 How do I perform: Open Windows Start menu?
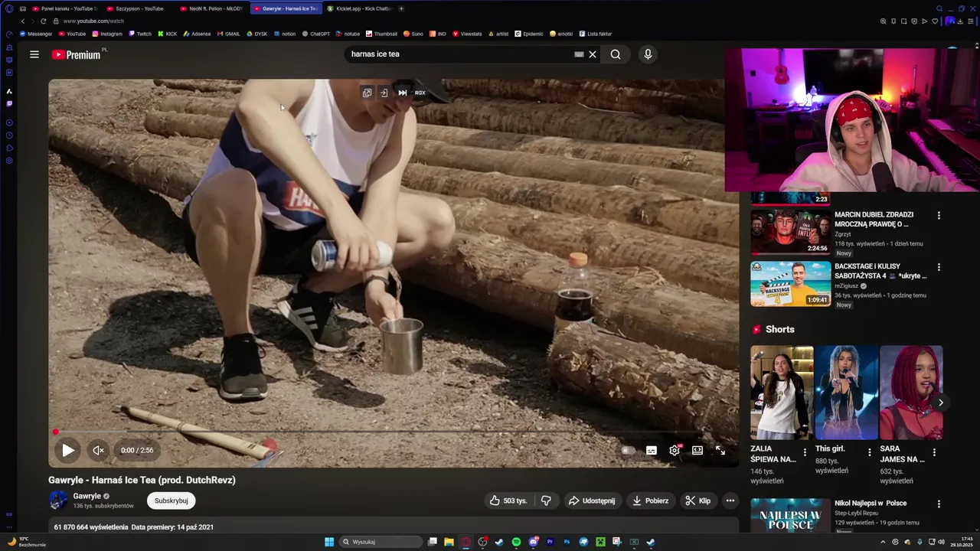(329, 542)
